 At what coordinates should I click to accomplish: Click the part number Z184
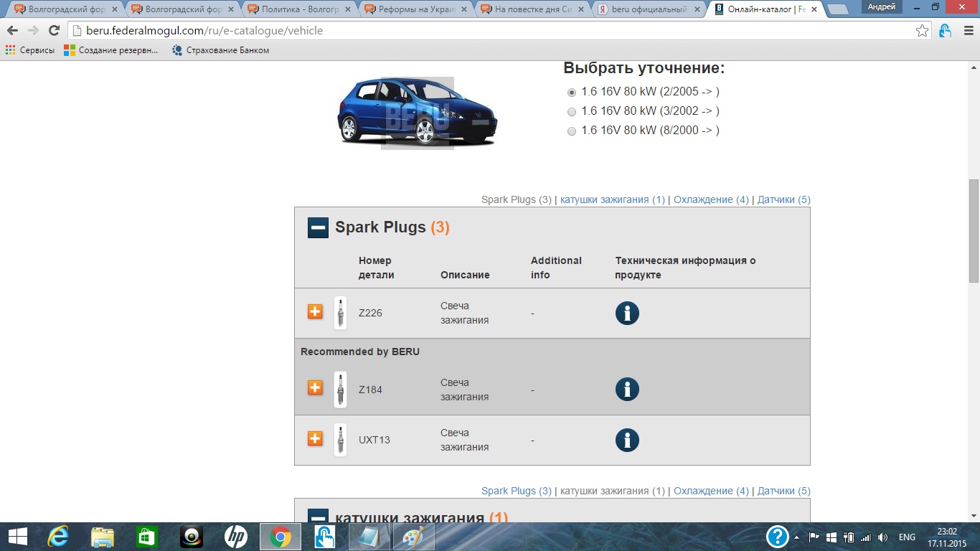pyautogui.click(x=370, y=390)
